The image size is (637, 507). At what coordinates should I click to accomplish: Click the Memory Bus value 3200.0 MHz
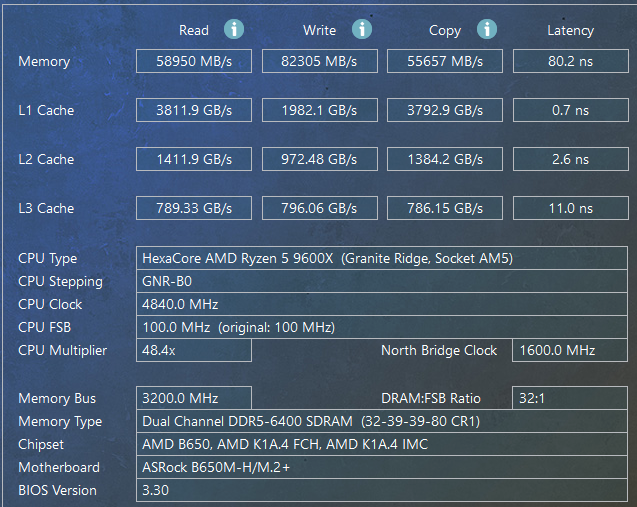click(x=194, y=398)
